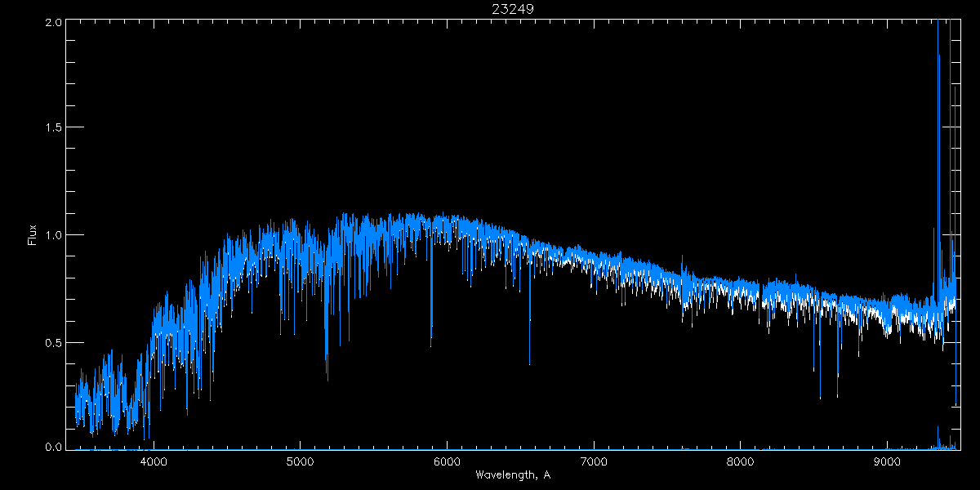Click the 4000 x-axis tick label
Viewport: 980px width, 490px height.
coord(154,461)
